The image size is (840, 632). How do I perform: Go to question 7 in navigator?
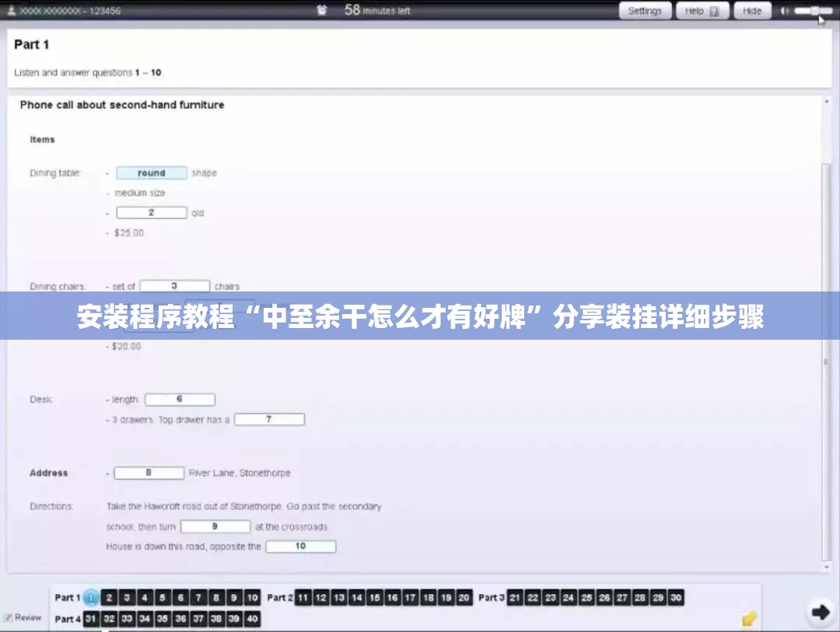[x=198, y=598]
